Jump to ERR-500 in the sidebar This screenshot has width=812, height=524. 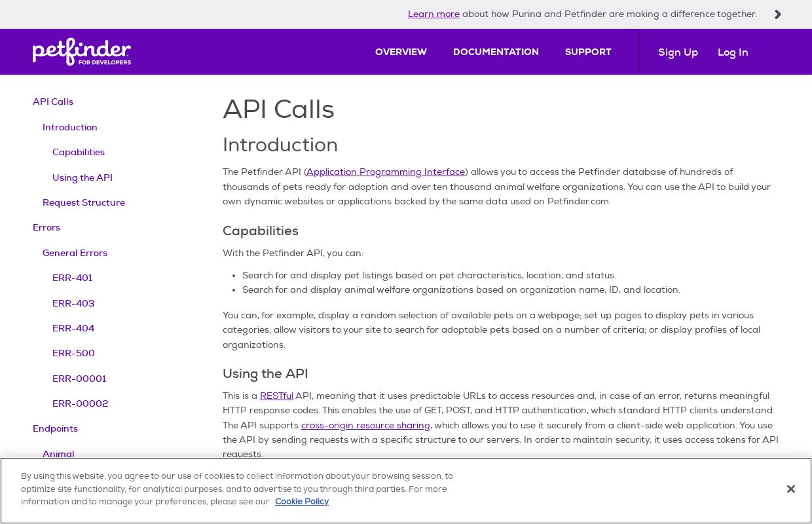[x=73, y=353]
